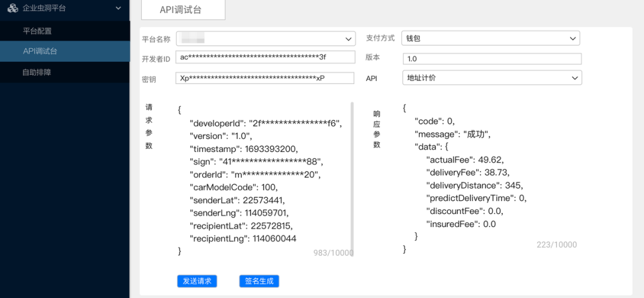This screenshot has height=298, width=644.
Task: Click the "deliveryDistance": 345 line
Action: pyautogui.click(x=475, y=185)
